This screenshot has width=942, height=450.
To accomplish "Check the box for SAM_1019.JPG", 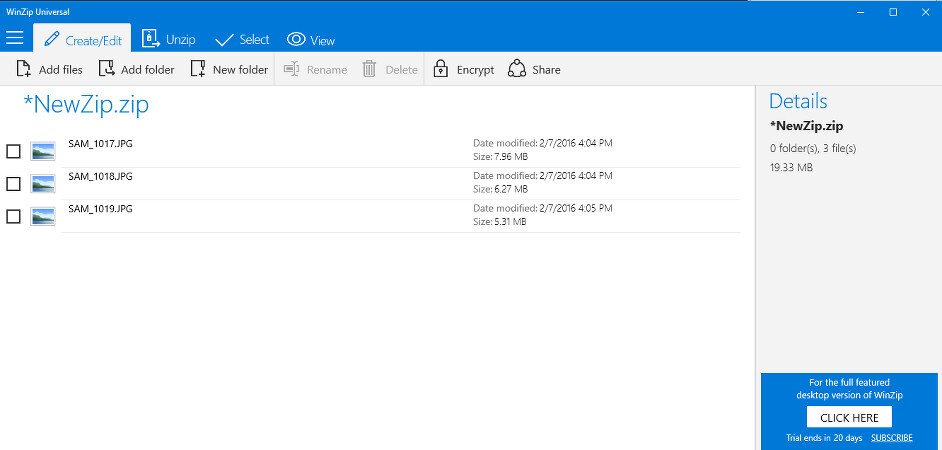I will [13, 216].
